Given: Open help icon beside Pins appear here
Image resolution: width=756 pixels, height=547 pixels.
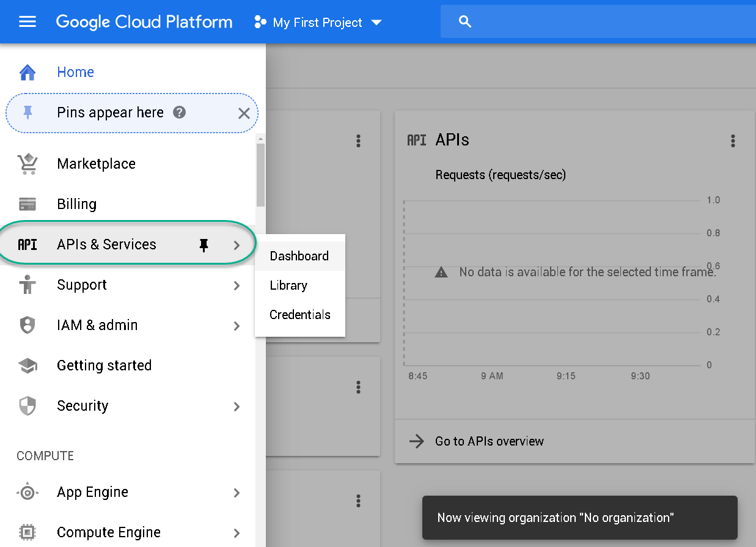Looking at the screenshot, I should pos(179,112).
